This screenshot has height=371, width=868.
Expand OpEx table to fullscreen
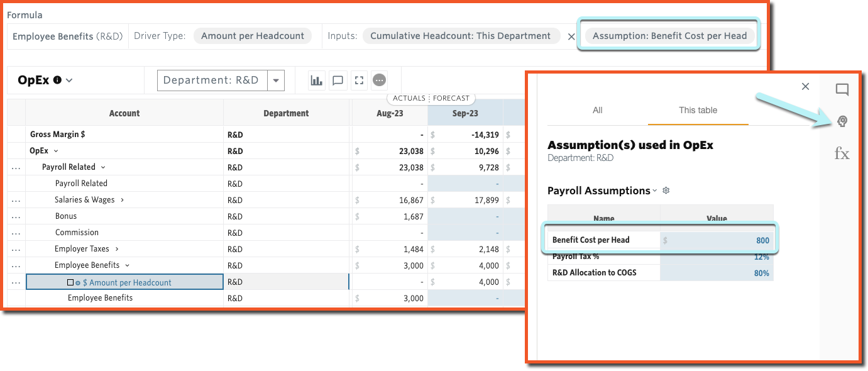click(x=359, y=80)
